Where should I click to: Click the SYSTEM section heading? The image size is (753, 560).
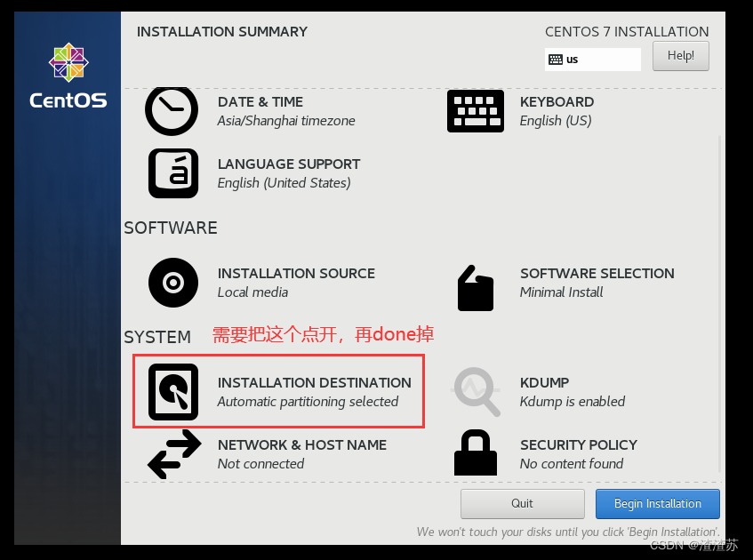(157, 337)
